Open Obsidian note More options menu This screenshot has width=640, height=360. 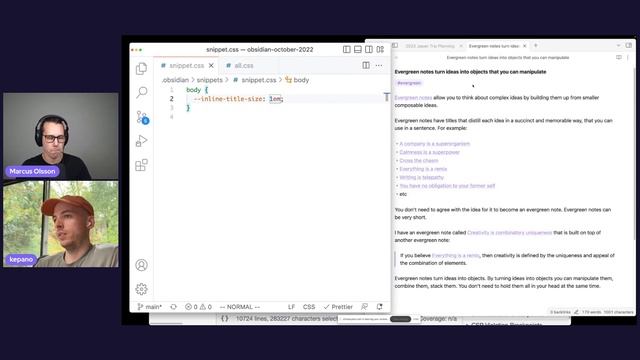(x=628, y=58)
